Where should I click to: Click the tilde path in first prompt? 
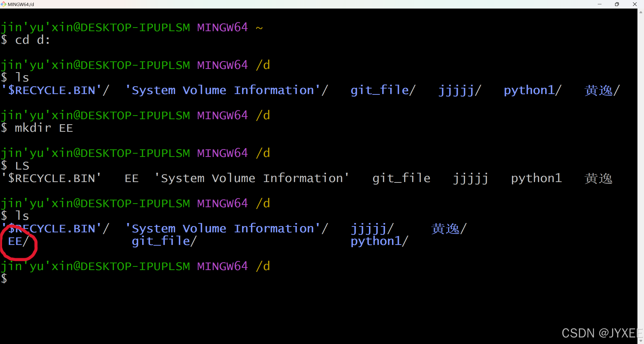pyautogui.click(x=259, y=28)
